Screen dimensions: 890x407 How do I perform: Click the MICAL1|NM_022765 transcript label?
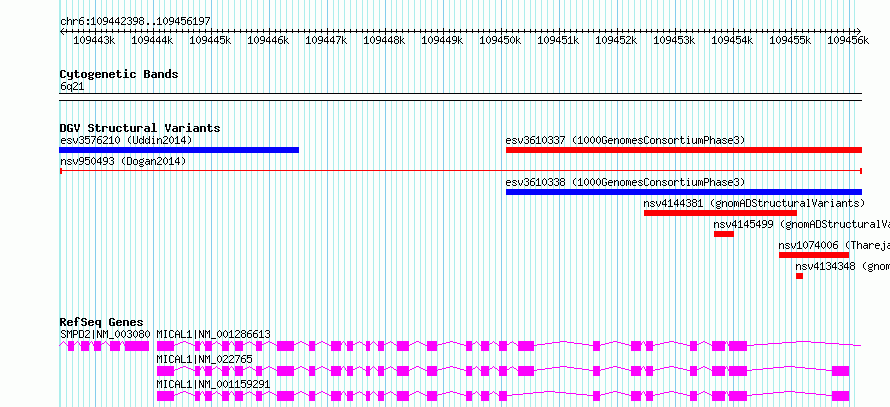[204, 360]
